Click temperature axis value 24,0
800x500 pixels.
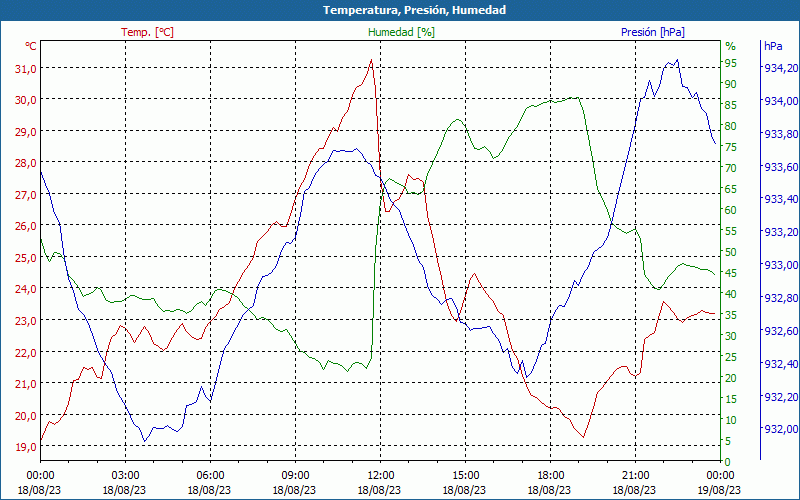coord(26,289)
